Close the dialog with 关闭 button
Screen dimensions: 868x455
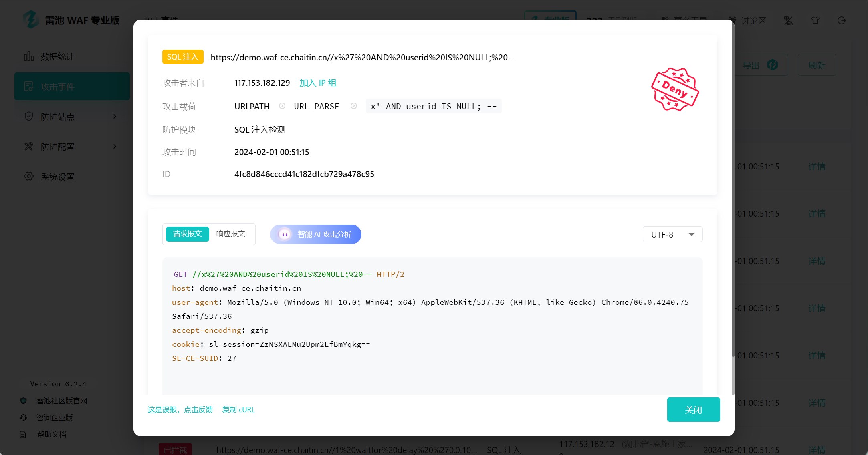coord(693,409)
